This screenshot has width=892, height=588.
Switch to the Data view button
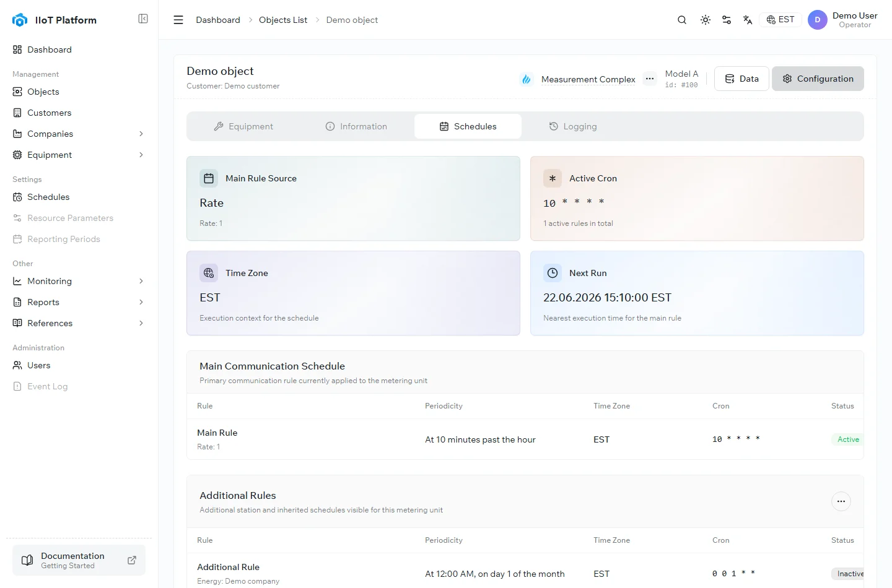click(741, 79)
